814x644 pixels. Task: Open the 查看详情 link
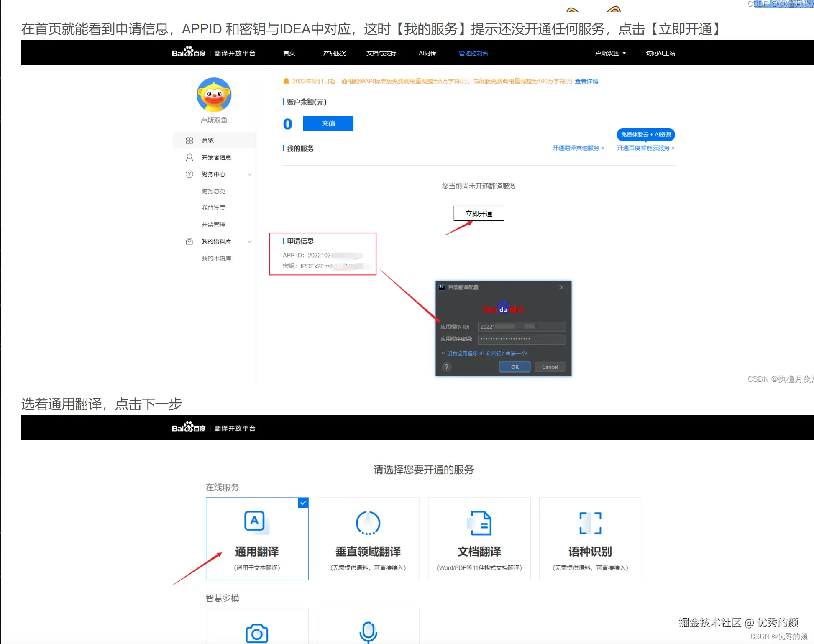click(x=586, y=81)
